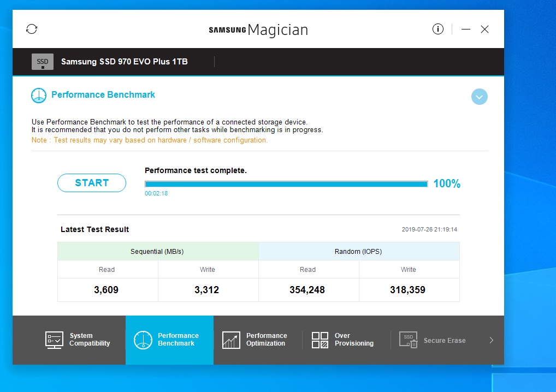Select sequential read value 3,609

106,290
